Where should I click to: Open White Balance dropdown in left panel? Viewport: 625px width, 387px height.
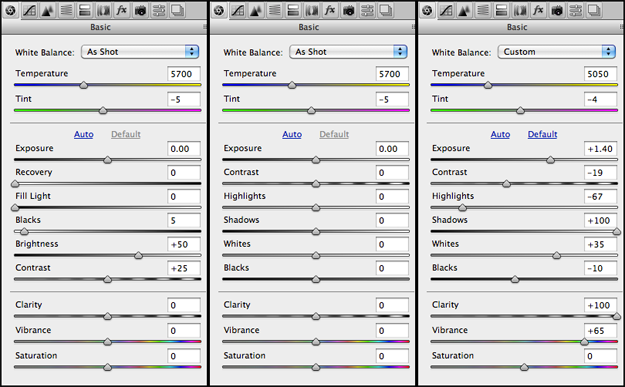[x=140, y=52]
